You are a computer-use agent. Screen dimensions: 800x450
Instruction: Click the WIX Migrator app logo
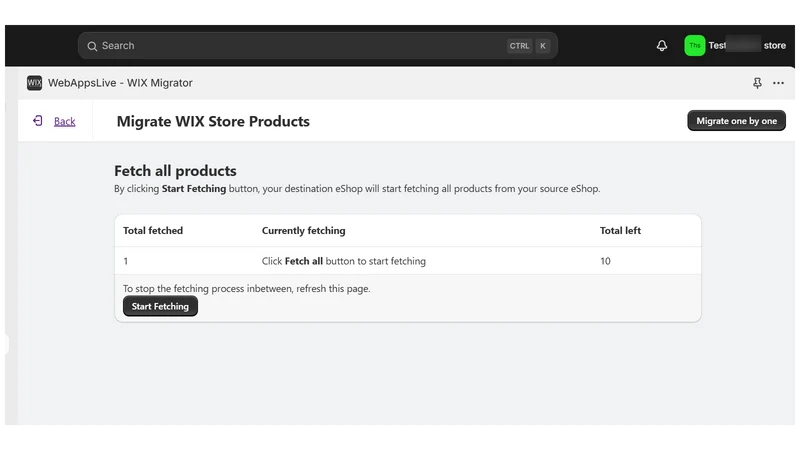34,83
